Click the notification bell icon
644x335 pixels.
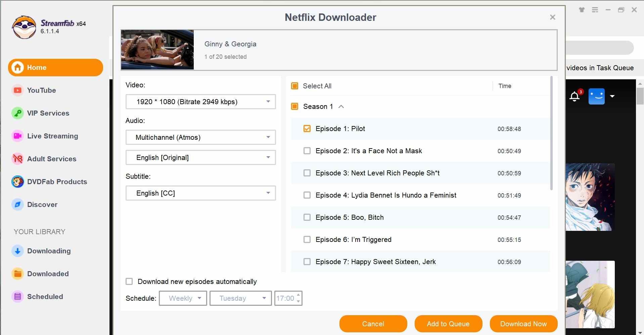click(574, 97)
